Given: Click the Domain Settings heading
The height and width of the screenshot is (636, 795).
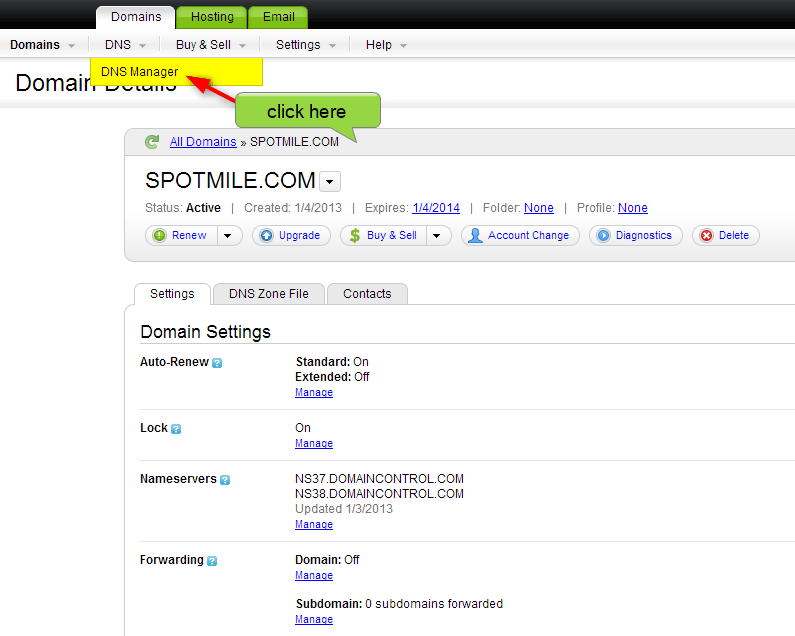Looking at the screenshot, I should 205,332.
